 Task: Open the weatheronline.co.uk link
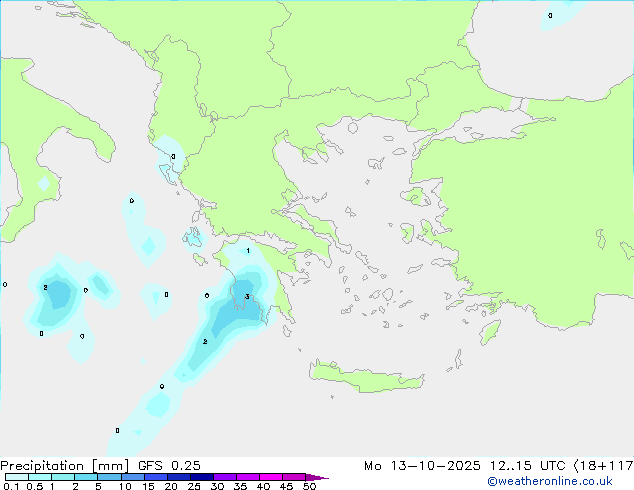click(x=550, y=481)
